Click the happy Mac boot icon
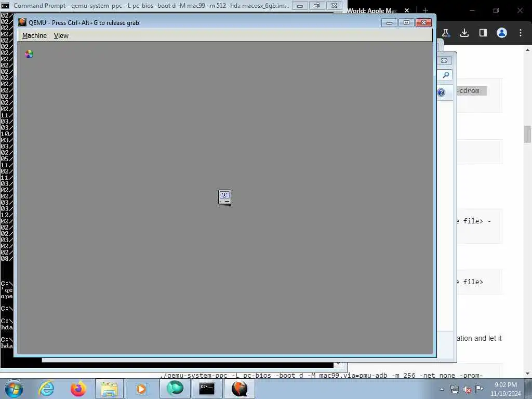The width and height of the screenshot is (532, 399). [224, 198]
